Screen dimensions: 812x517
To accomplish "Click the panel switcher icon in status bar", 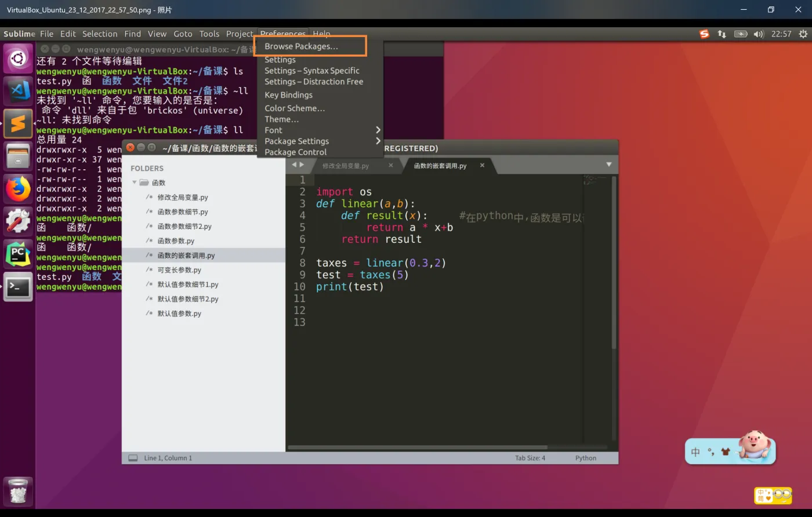I will [133, 458].
